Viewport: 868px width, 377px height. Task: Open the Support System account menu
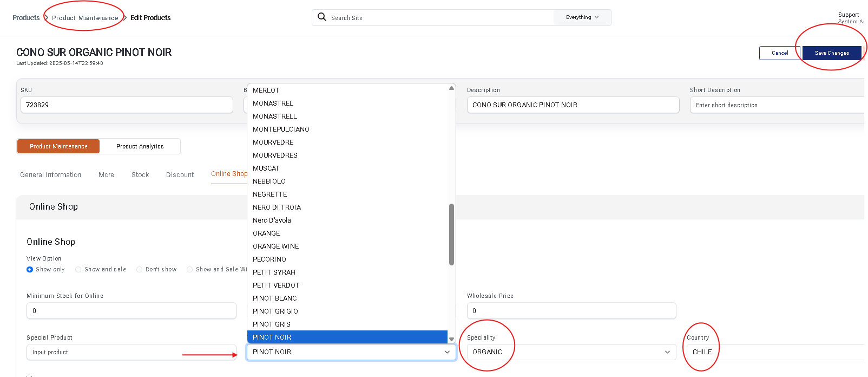point(851,18)
